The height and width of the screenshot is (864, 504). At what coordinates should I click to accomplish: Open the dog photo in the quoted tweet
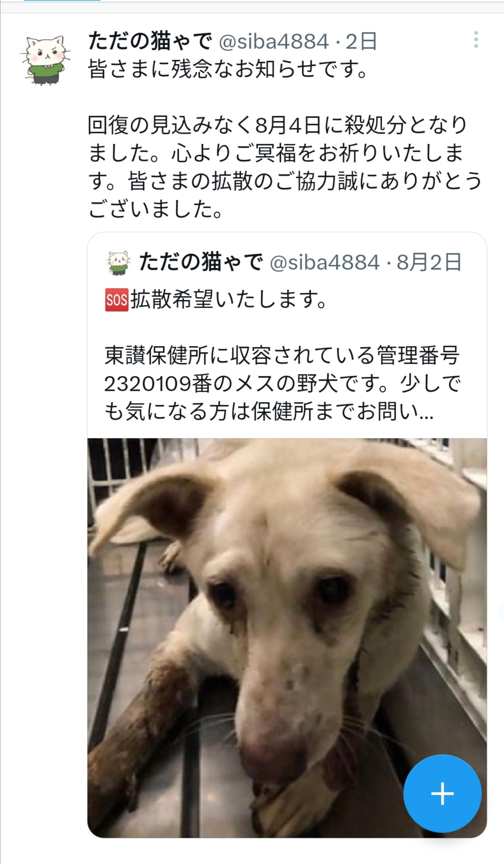point(287,637)
